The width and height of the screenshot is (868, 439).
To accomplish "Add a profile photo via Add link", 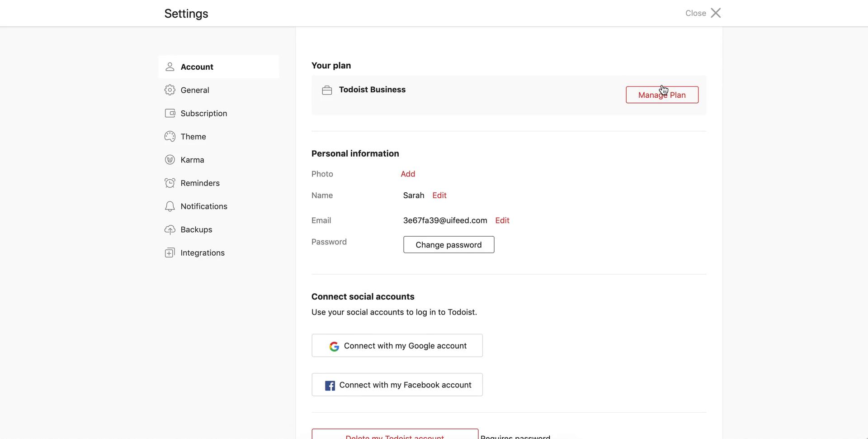I will pos(408,174).
